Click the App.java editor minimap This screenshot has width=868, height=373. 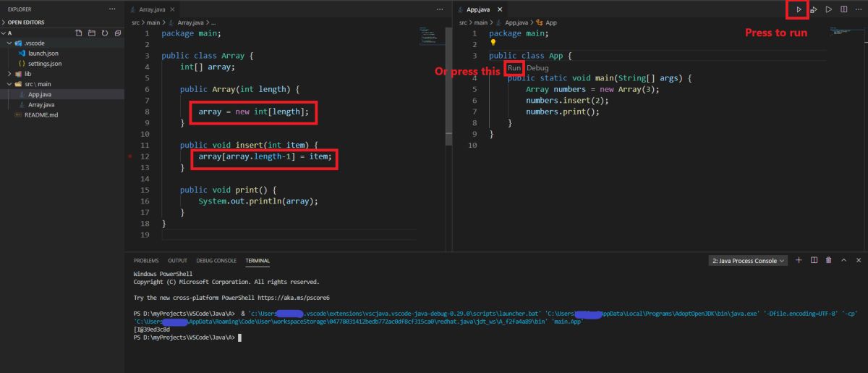[841, 33]
